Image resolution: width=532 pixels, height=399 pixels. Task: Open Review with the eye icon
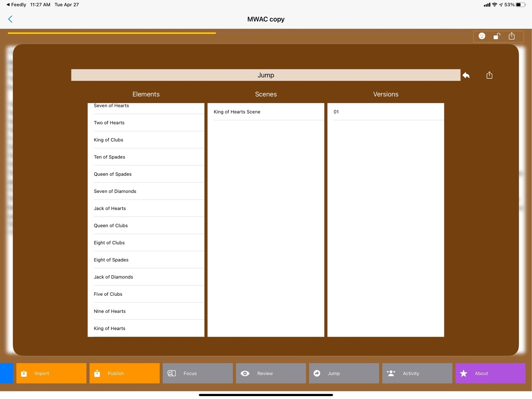pos(271,373)
